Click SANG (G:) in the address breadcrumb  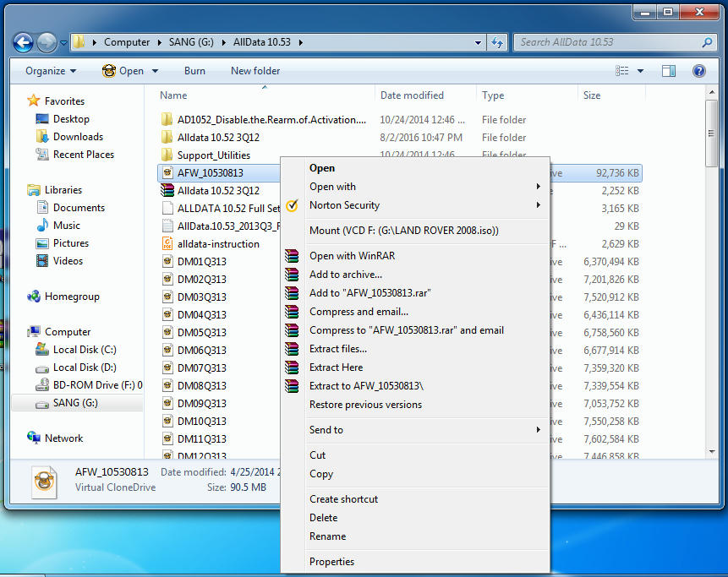(x=191, y=42)
